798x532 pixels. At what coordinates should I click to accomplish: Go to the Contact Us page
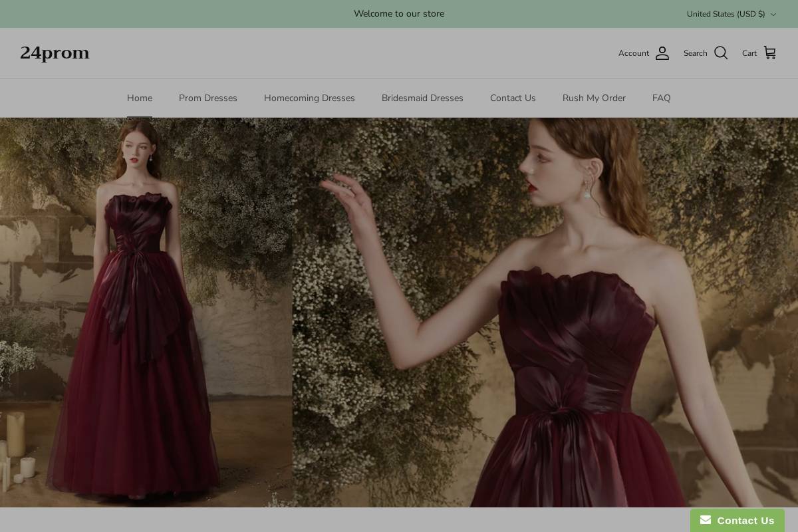point(513,98)
